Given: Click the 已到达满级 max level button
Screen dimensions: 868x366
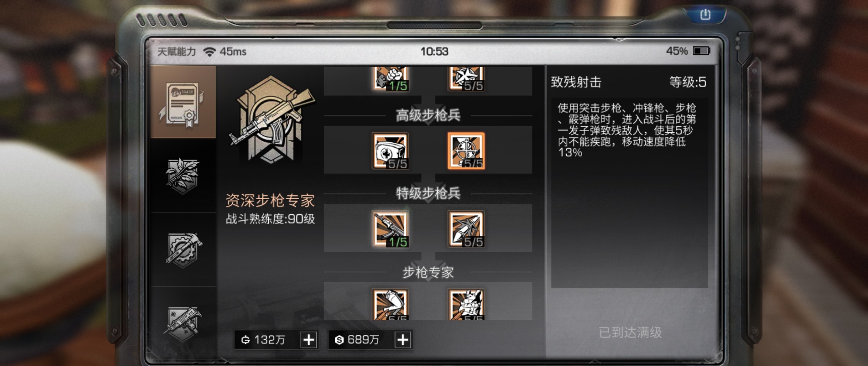Looking at the screenshot, I should [630, 332].
